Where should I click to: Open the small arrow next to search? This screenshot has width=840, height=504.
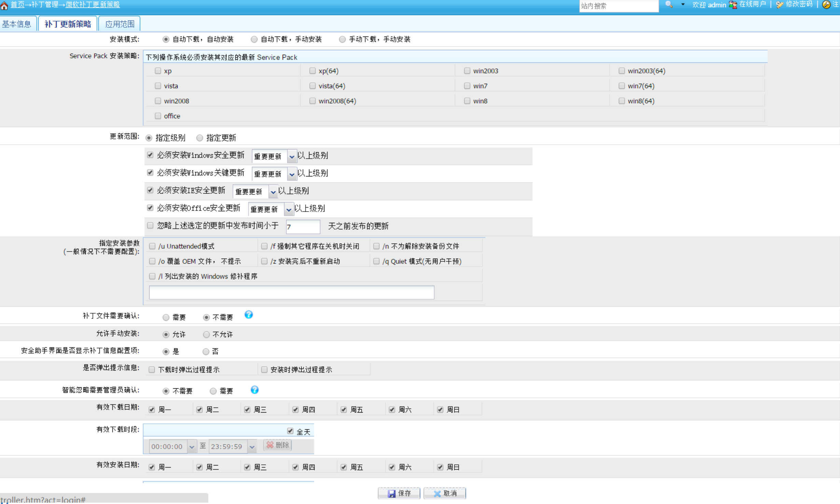[x=683, y=5]
